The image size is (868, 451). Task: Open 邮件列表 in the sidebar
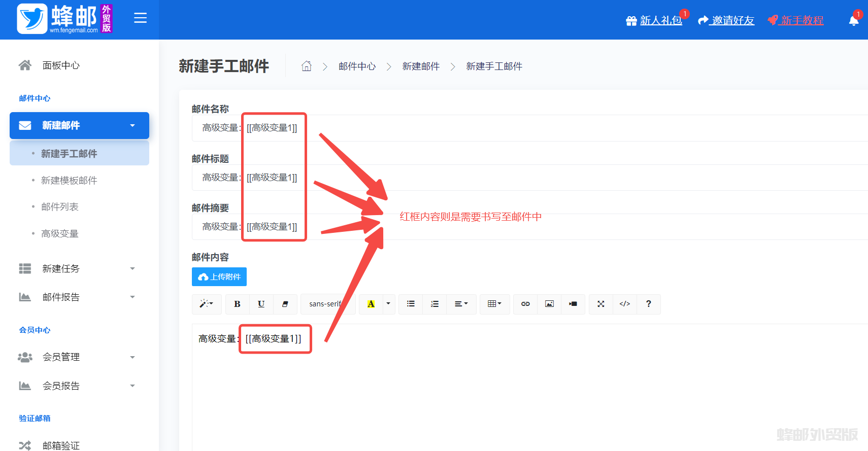coord(60,206)
